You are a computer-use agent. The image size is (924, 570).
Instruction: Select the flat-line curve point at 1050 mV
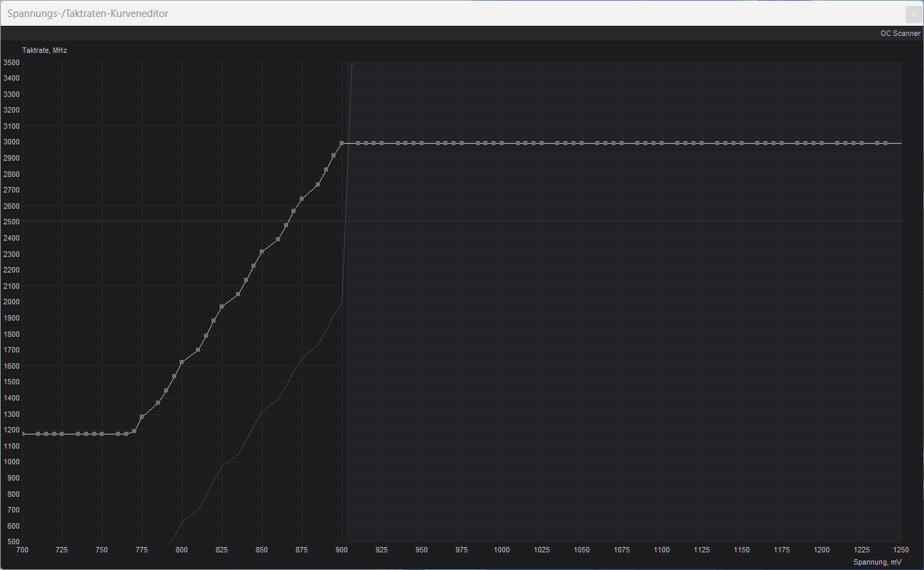click(x=582, y=143)
